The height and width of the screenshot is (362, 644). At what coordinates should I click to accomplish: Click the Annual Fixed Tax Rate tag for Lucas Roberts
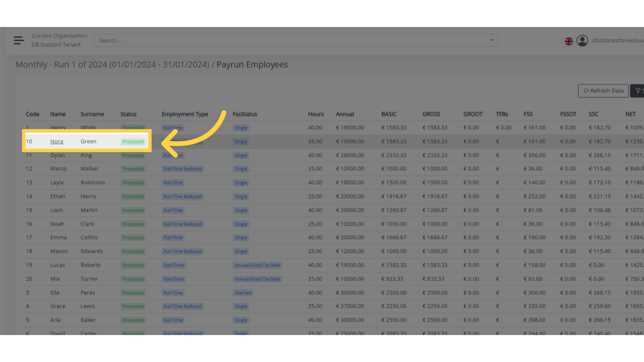pos(257,265)
